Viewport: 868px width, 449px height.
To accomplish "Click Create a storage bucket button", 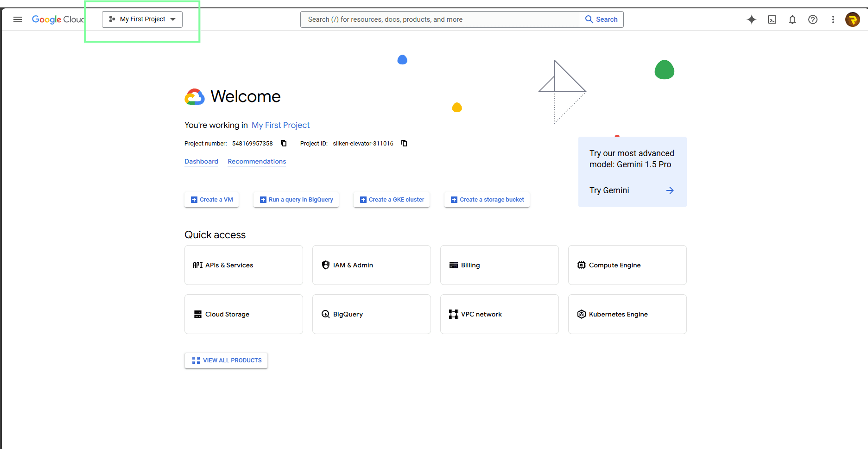I will pyautogui.click(x=487, y=200).
